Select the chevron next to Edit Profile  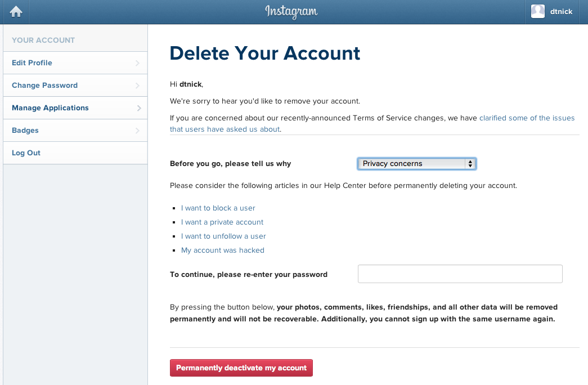click(139, 62)
